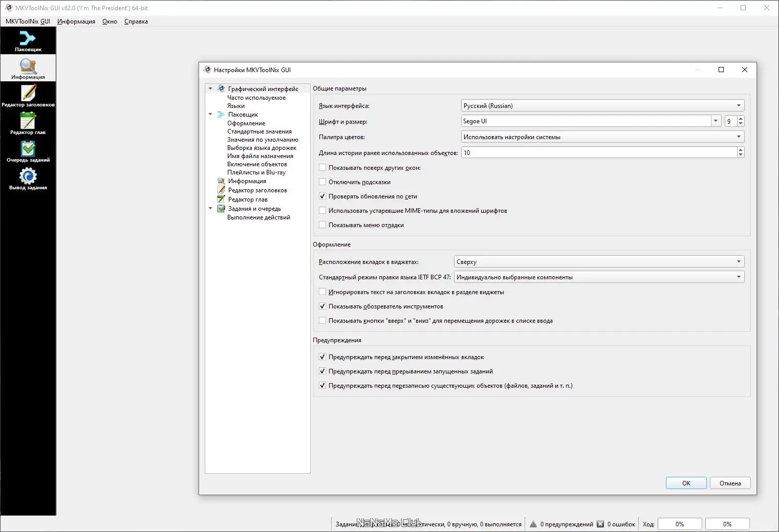The image size is (779, 532).
Task: Select Часто используемое in settings tree
Action: coord(256,98)
